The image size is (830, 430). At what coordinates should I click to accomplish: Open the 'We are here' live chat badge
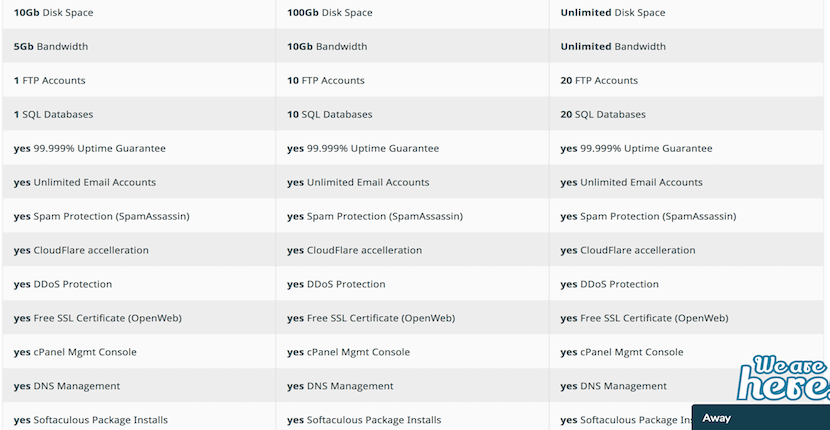coord(783,378)
